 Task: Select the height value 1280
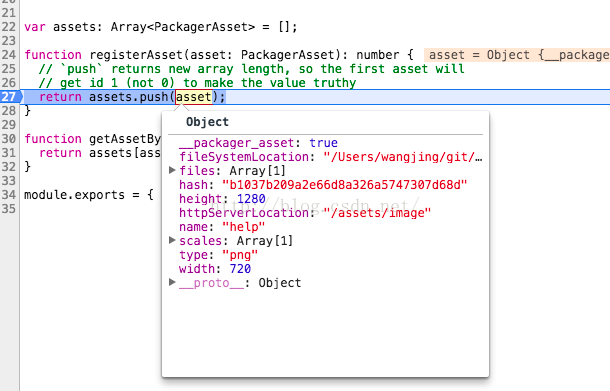click(251, 199)
